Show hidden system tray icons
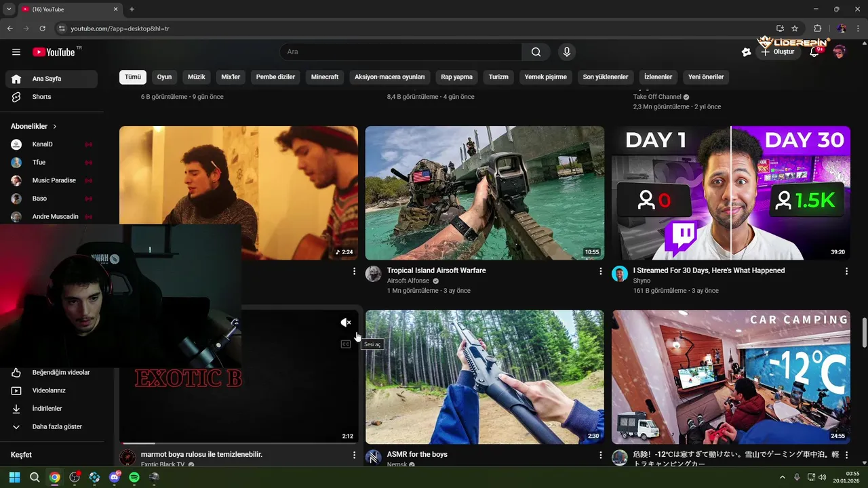 point(782,477)
